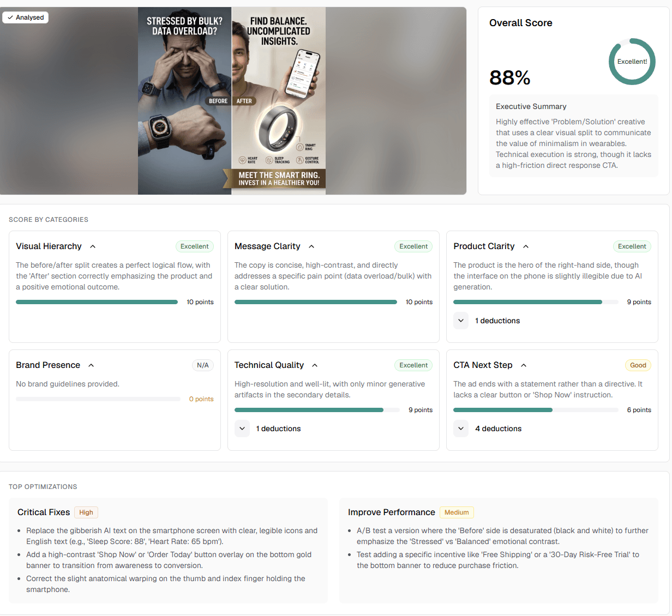Click Product Clarity 9 points value
Image resolution: width=672 pixels, height=616 pixels.
click(639, 302)
